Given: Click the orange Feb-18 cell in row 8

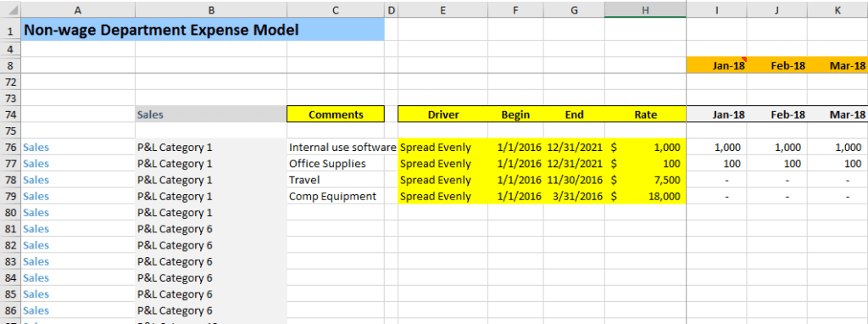Looking at the screenshot, I should pyautogui.click(x=776, y=65).
